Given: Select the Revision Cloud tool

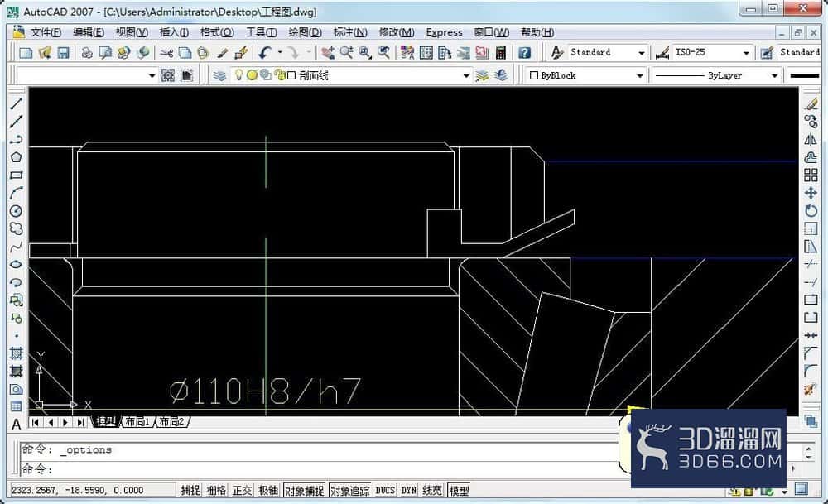Looking at the screenshot, I should tap(16, 228).
